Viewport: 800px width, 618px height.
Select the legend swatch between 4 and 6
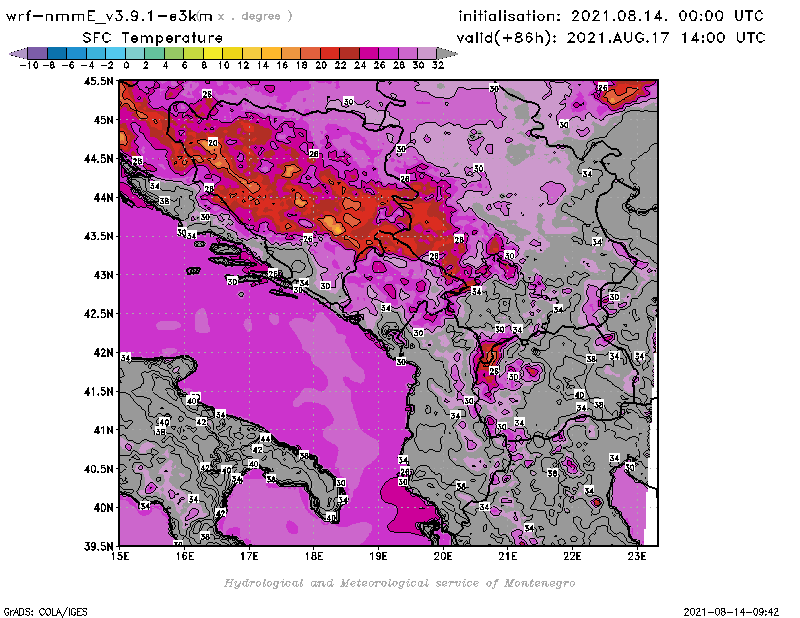tap(174, 53)
